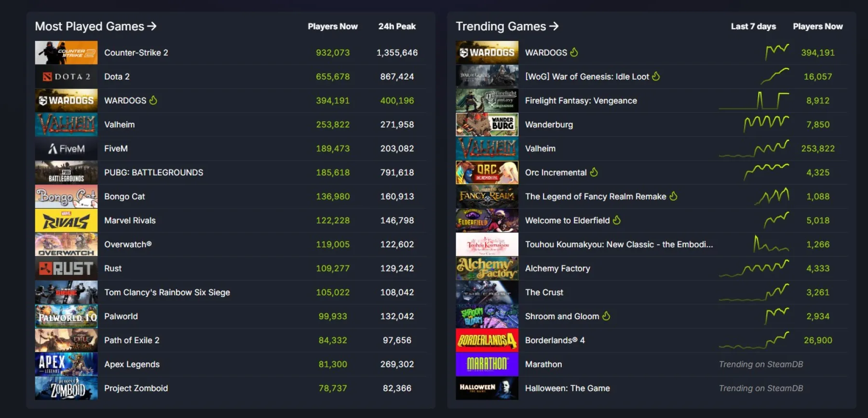Click the 7-day sparkline chart for The Crust

pos(754,292)
